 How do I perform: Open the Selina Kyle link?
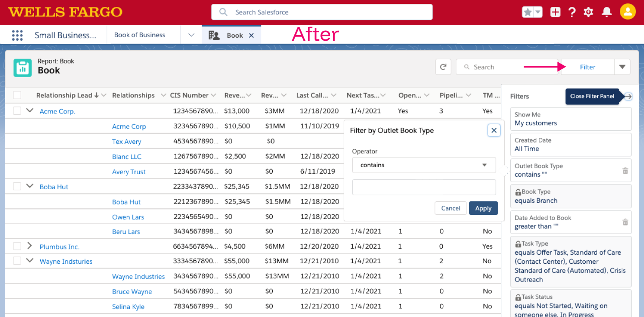pos(128,307)
